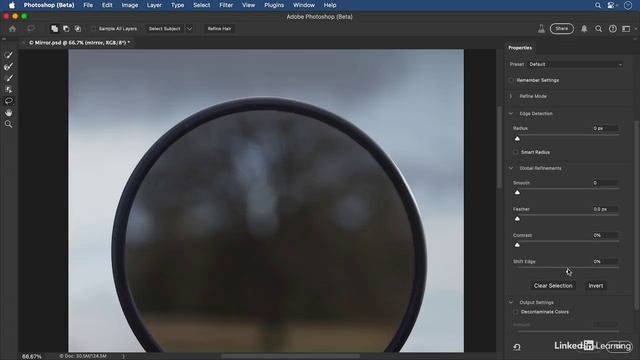Click the reset workspace arrow icon
The image size is (640, 360).
click(517, 347)
